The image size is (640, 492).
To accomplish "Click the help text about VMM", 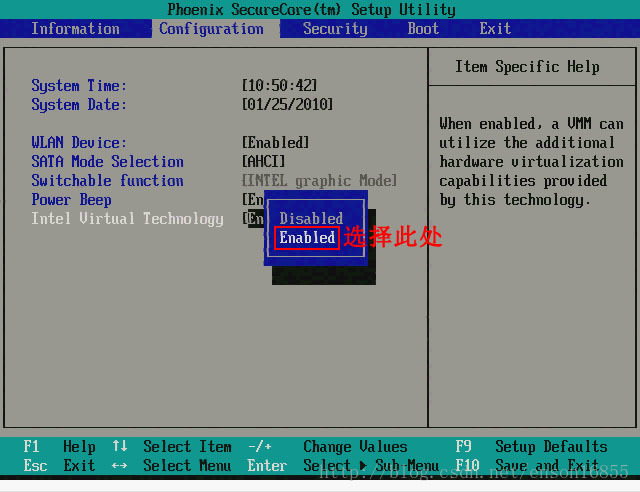I will 531,162.
